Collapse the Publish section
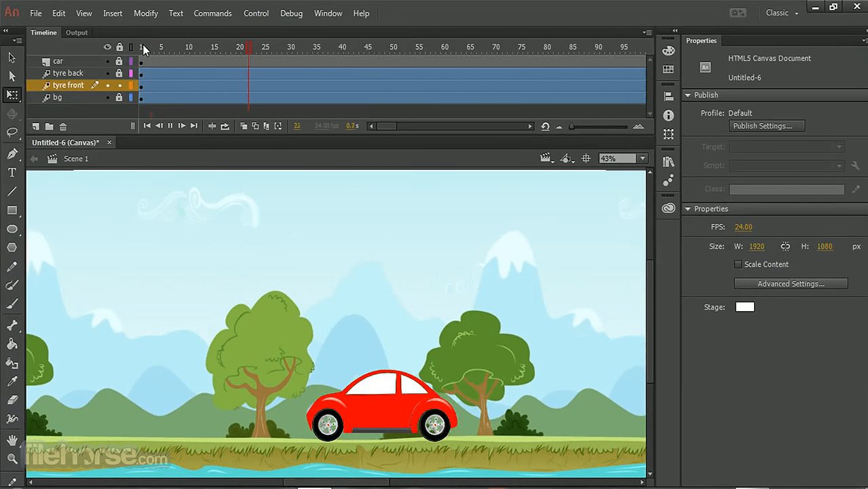 (x=687, y=95)
